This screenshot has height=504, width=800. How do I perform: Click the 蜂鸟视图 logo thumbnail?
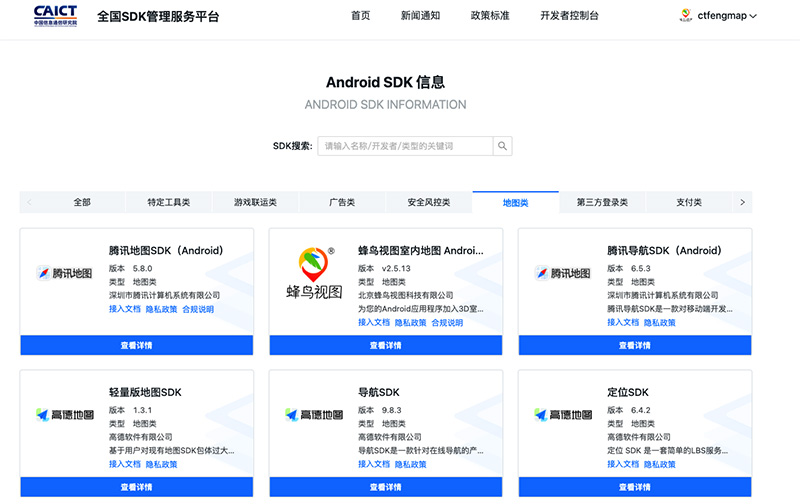pyautogui.click(x=314, y=273)
